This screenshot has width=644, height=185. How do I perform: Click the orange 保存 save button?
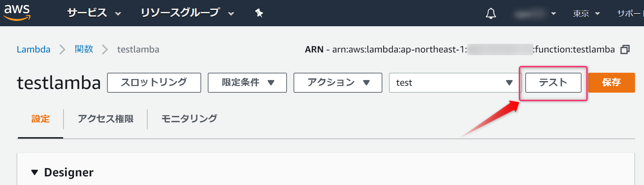(611, 83)
